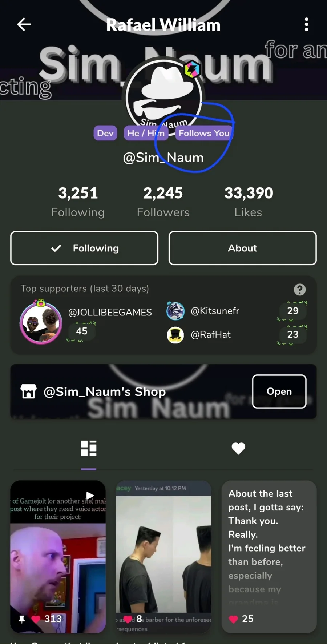Open Sim_Naum's Shop with Open button

pyautogui.click(x=279, y=391)
